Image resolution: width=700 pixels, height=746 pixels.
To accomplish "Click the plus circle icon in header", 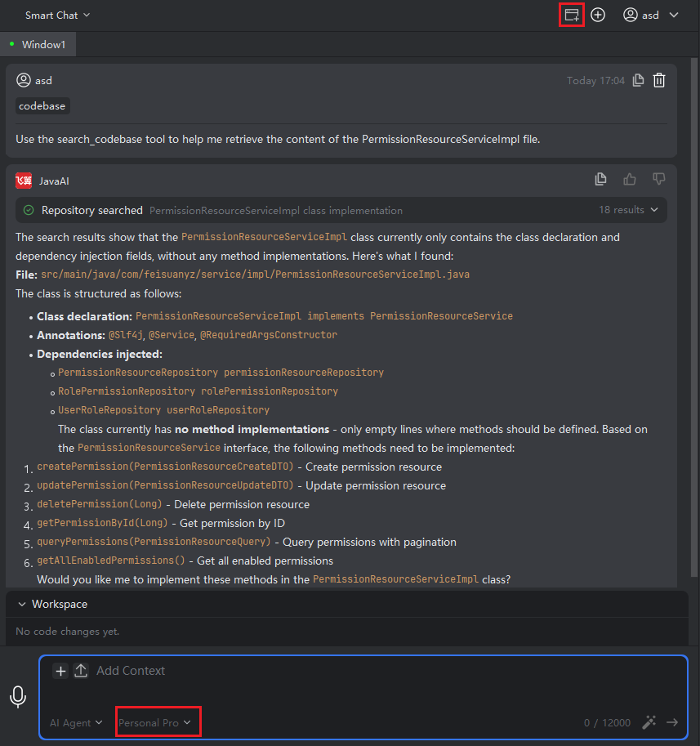I will pos(598,15).
